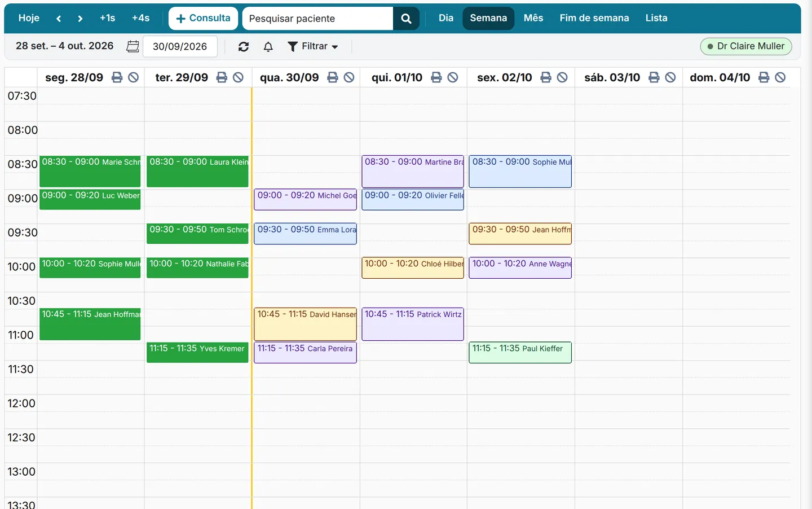Block the day ter. 29/09
The width and height of the screenshot is (812, 509).
[238, 77]
